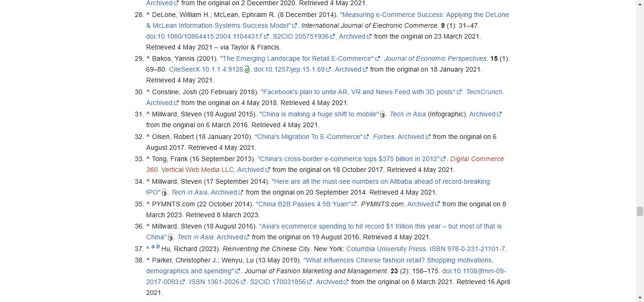Open 'China B2B Passes 4.5B Yuan' article

pyautogui.click(x=306, y=204)
